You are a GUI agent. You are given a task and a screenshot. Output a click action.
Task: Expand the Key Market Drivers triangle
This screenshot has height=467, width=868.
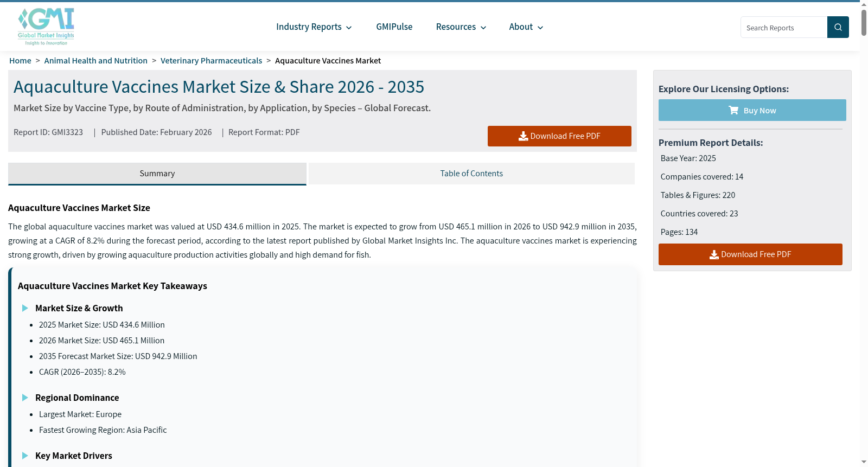(x=25, y=456)
